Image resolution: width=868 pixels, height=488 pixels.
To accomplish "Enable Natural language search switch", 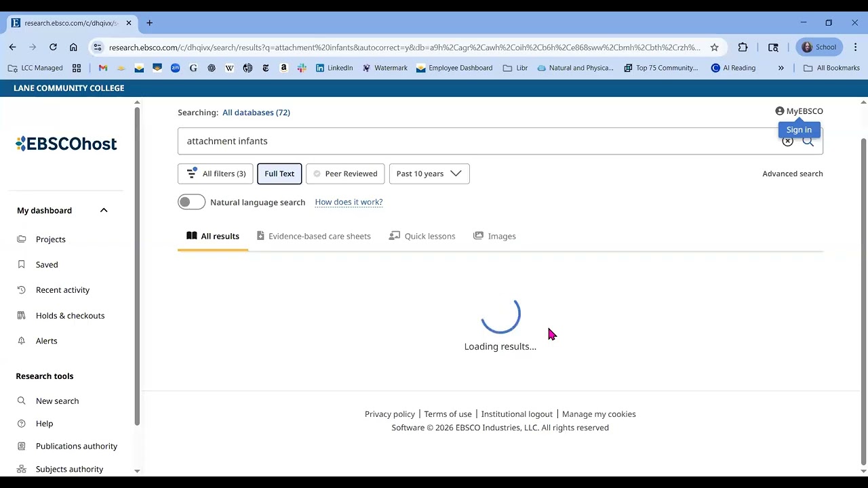I will coord(191,202).
